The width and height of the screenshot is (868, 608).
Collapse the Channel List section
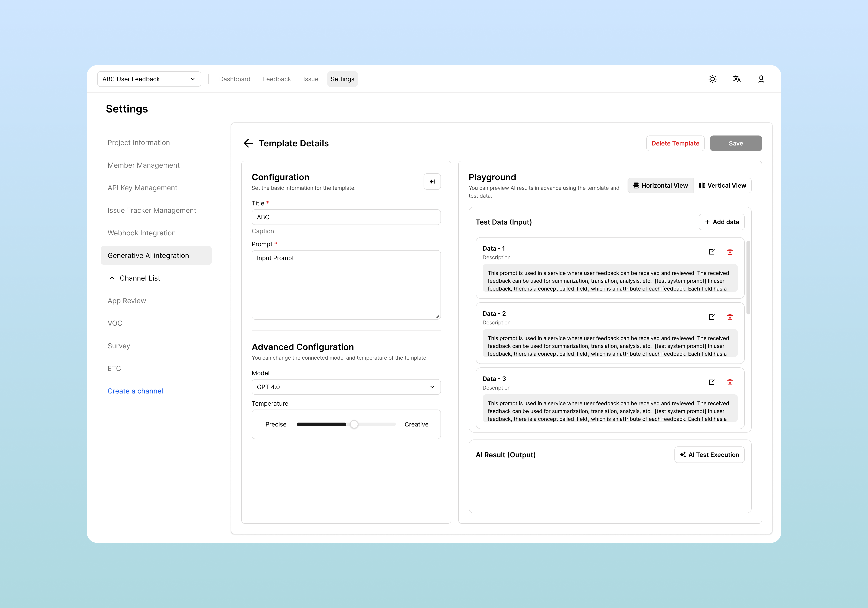pos(112,278)
